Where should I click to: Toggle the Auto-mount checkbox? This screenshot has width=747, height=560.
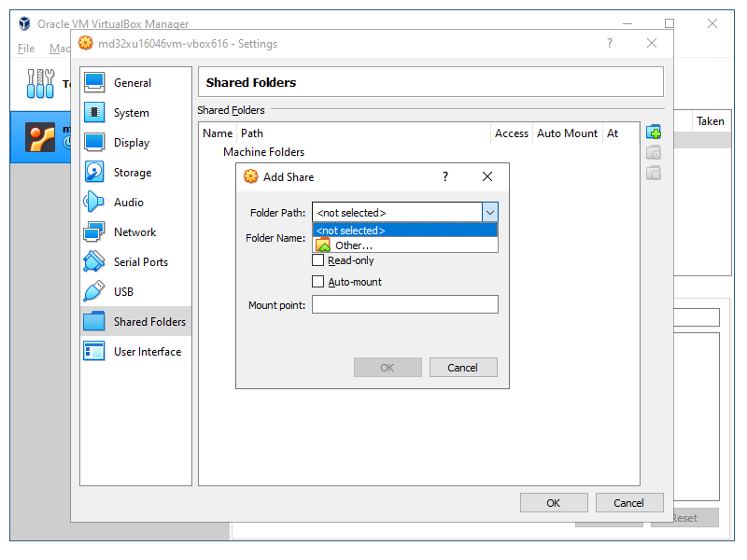click(x=318, y=282)
